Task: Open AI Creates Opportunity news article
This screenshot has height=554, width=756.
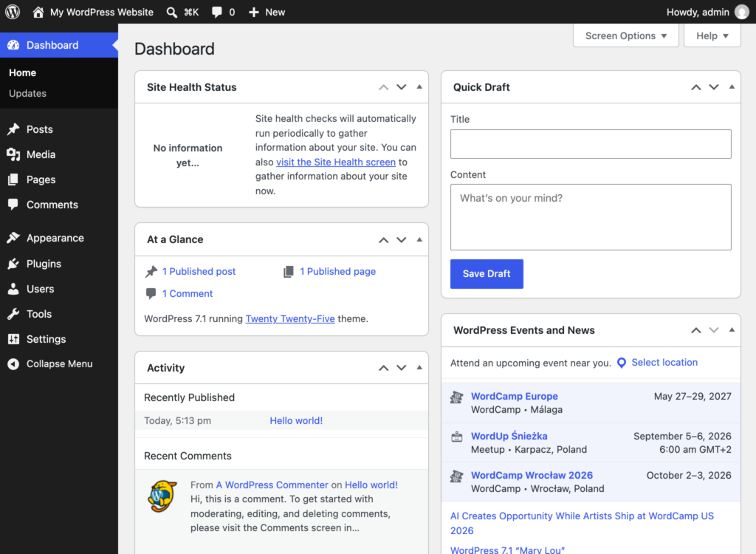Action: point(582,523)
